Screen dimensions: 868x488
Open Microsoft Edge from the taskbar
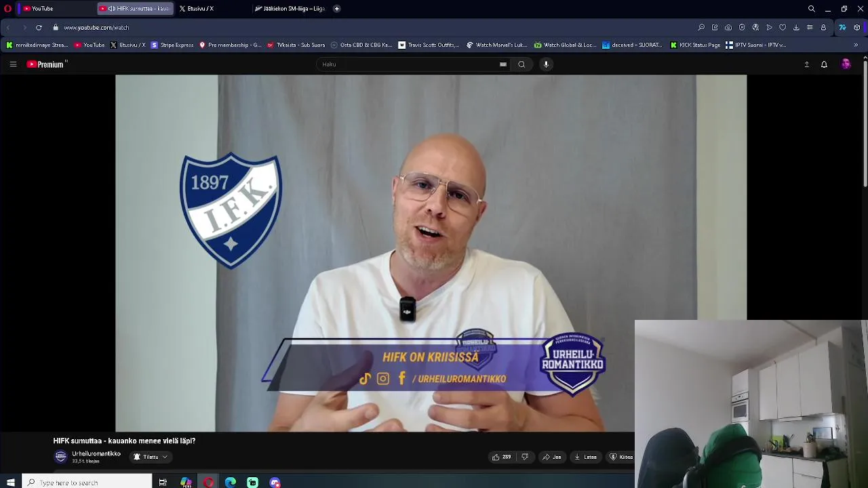[231, 483]
